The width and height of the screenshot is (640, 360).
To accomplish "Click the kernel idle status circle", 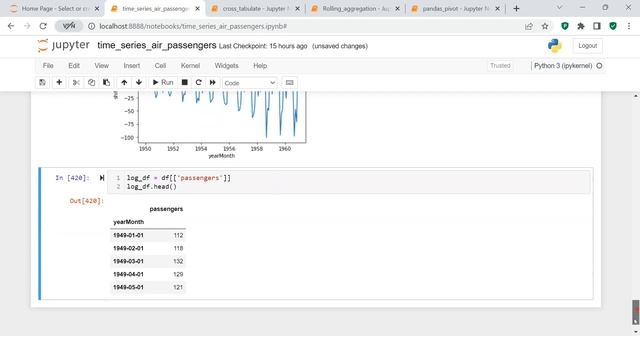I will (599, 66).
